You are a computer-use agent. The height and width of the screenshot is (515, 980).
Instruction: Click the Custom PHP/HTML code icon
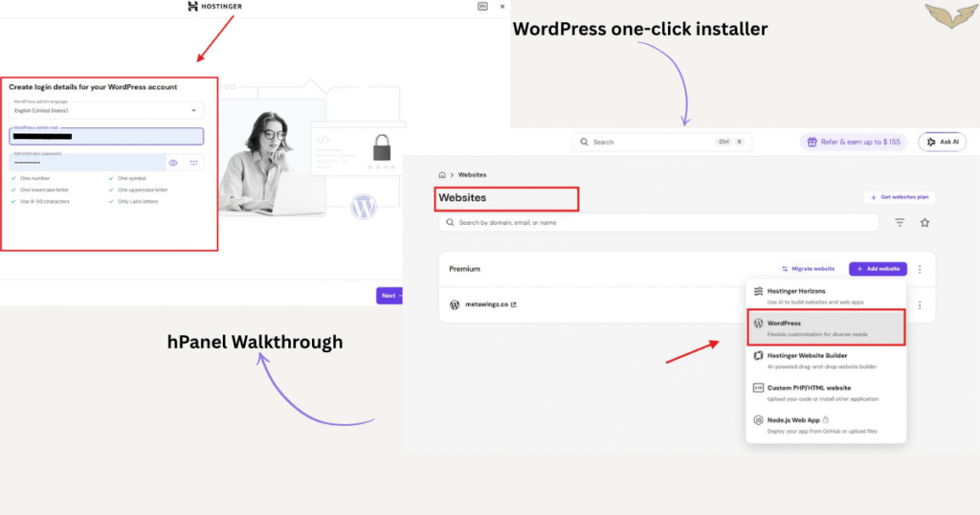758,388
